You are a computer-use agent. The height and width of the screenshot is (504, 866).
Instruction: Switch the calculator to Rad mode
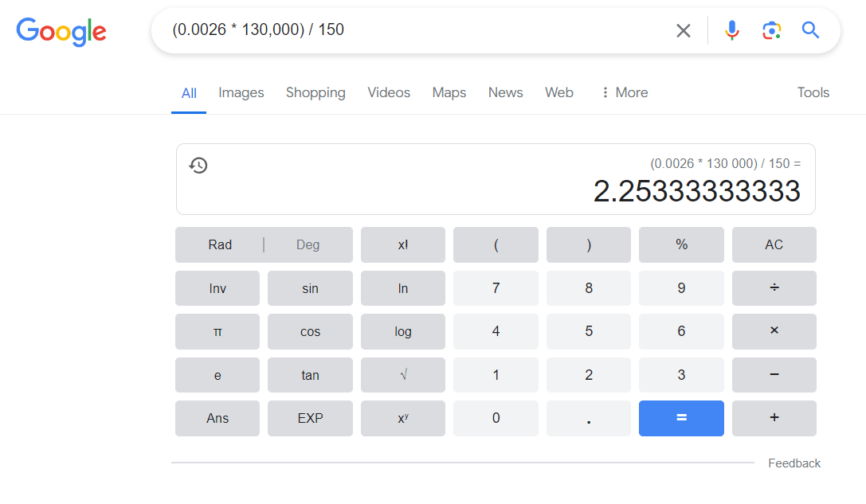click(x=219, y=244)
